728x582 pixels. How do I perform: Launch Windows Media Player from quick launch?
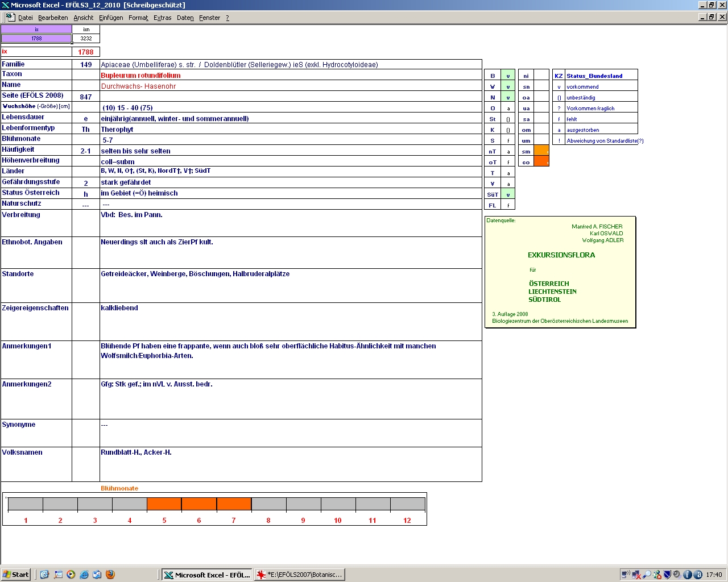tap(71, 575)
